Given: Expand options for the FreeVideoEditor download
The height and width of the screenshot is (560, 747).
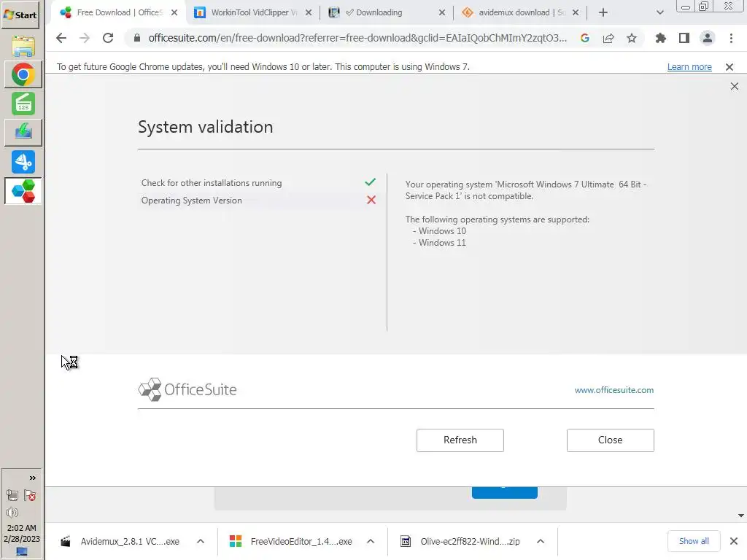Looking at the screenshot, I should click(371, 542).
